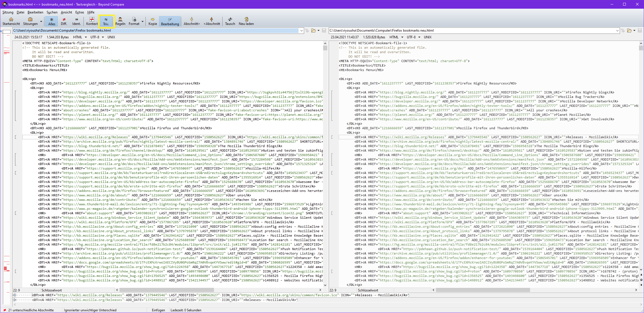The width and height of the screenshot is (644, 313).
Task: Toggle Alles show-all filter
Action: (x=52, y=21)
